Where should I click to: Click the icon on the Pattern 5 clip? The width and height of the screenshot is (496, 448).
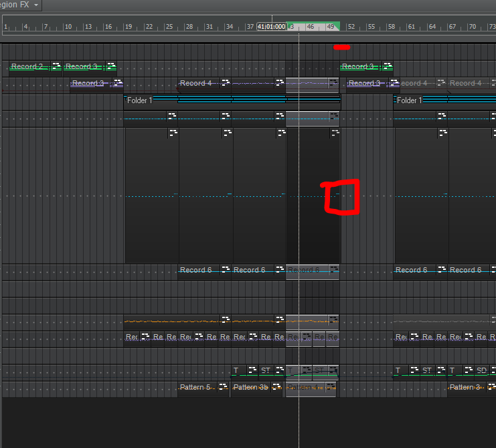click(223, 386)
